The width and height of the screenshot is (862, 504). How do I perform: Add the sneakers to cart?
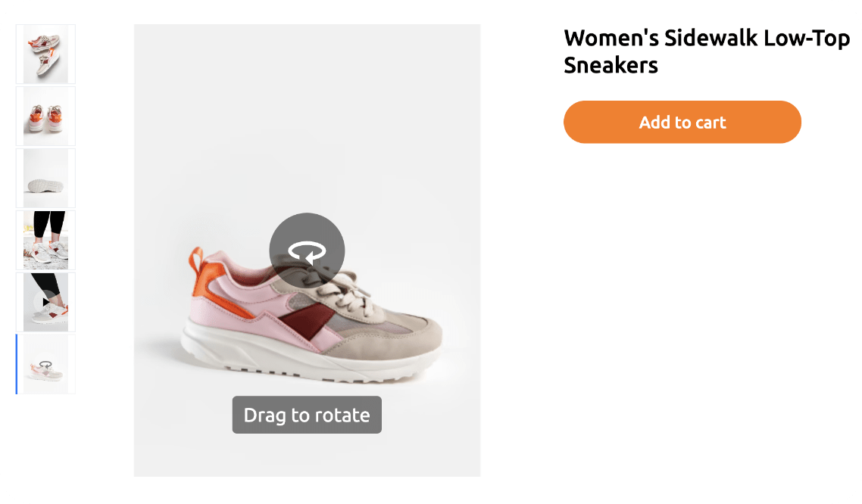click(x=682, y=122)
